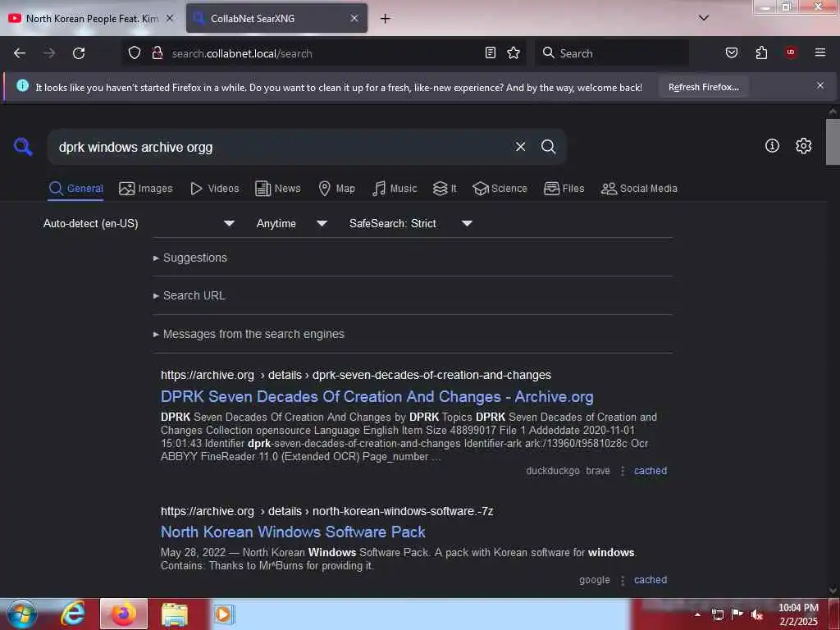
Task: Reload the current page
Action: pyautogui.click(x=79, y=53)
